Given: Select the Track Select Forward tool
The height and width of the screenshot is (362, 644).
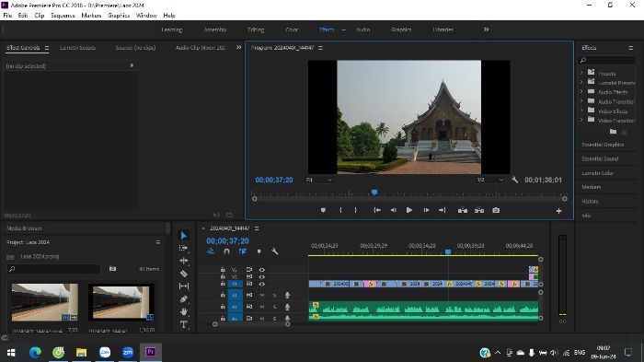Looking at the screenshot, I should pyautogui.click(x=184, y=248).
